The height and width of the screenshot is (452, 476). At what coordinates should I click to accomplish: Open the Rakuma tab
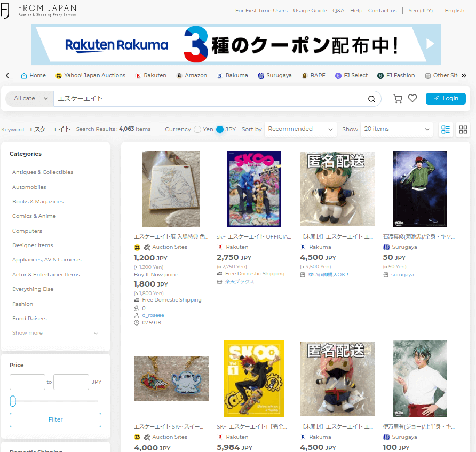click(233, 76)
